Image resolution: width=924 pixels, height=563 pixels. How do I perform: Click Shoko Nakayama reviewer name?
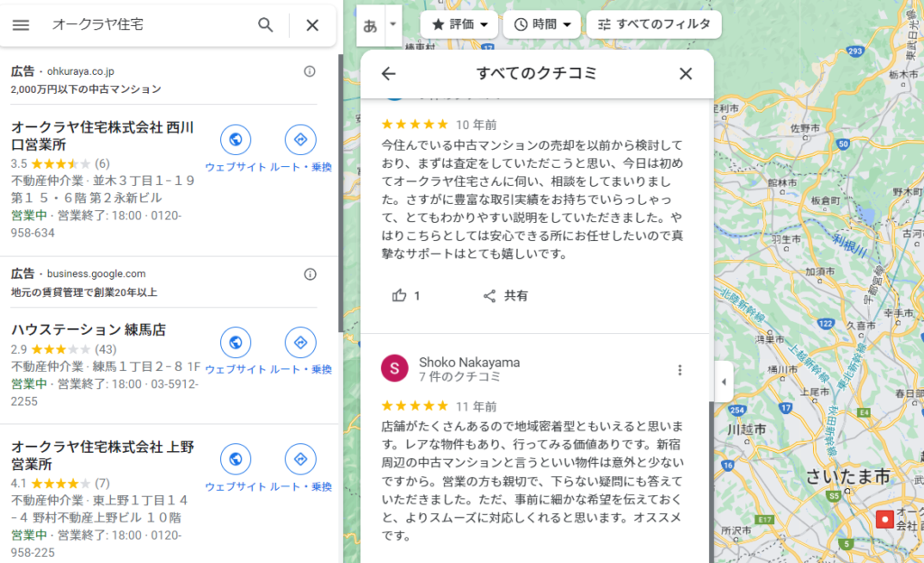coord(469,362)
